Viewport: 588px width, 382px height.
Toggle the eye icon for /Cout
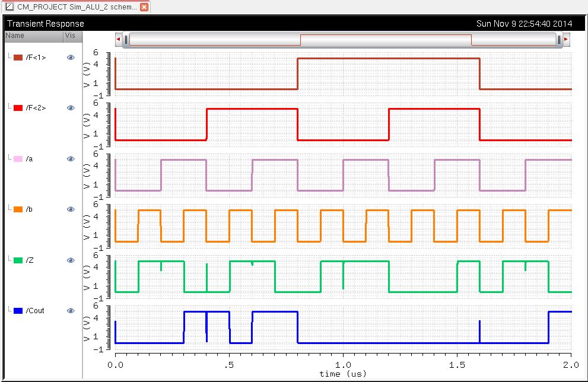tap(71, 311)
